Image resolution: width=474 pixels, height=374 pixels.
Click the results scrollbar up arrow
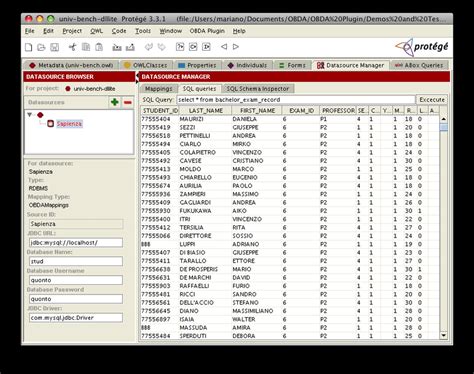pyautogui.click(x=443, y=119)
